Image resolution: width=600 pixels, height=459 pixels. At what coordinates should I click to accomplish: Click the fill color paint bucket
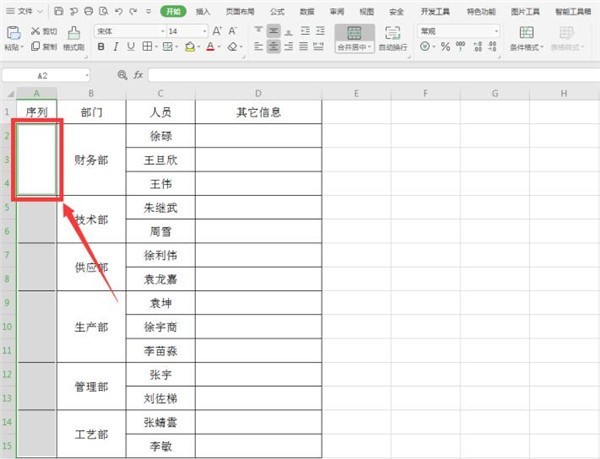tap(190, 47)
